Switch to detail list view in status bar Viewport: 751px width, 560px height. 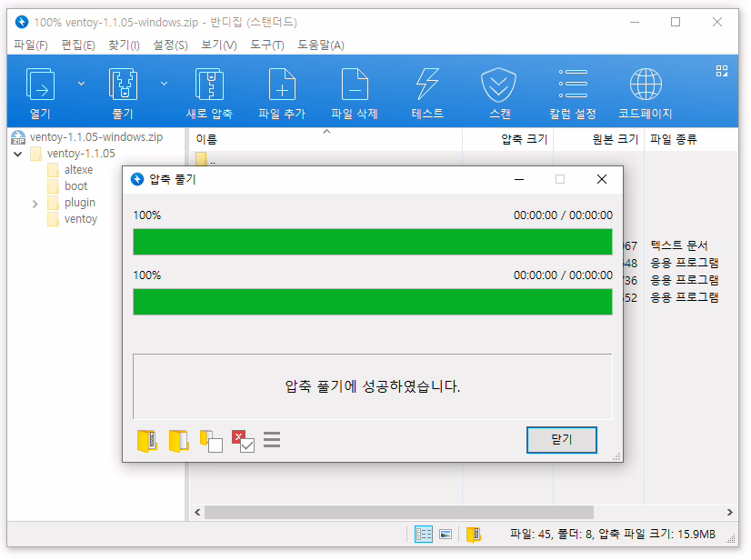424,535
